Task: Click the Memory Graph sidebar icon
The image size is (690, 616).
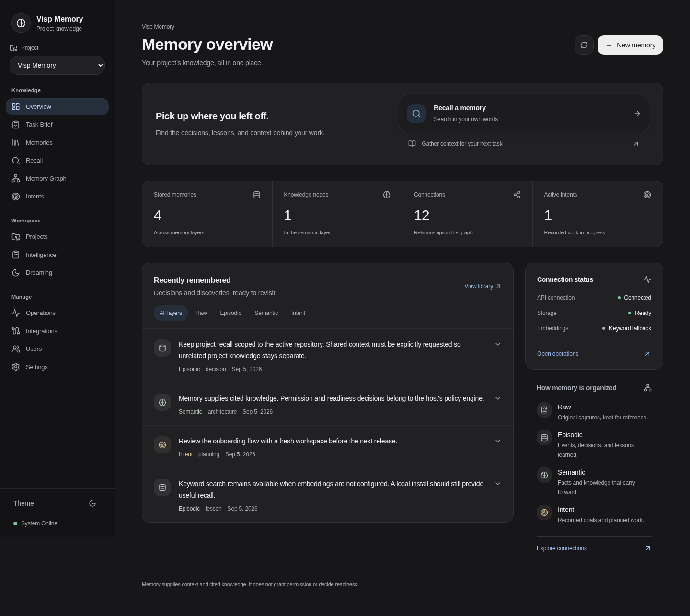Action: click(16, 178)
